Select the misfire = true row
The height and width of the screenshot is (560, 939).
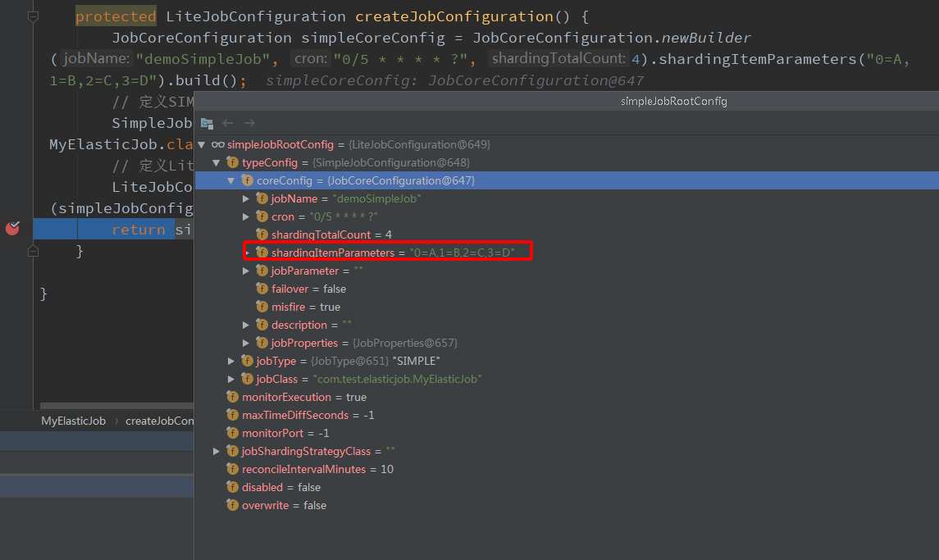pos(567,307)
